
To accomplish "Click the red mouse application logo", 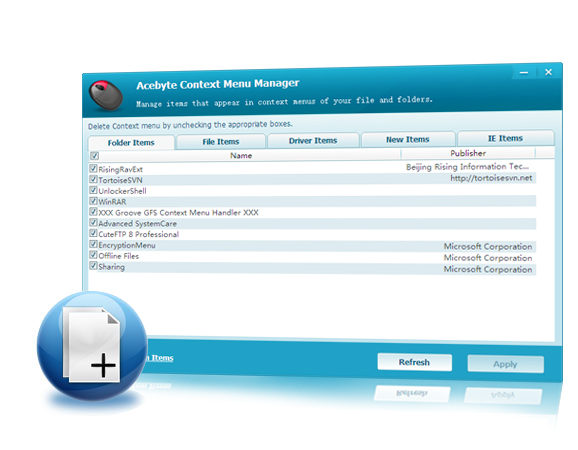I will [x=106, y=95].
